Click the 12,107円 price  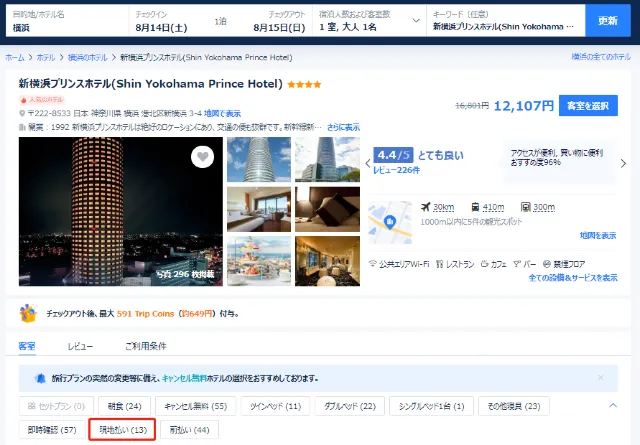click(524, 106)
